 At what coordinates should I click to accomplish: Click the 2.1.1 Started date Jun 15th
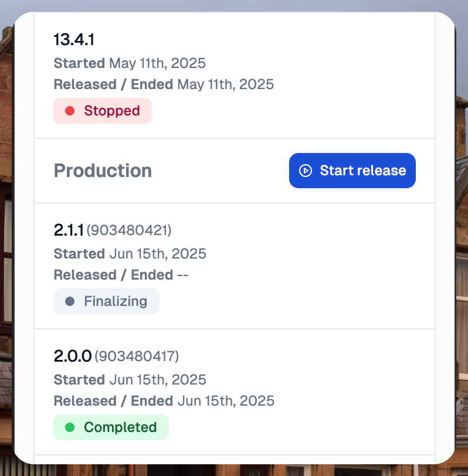[157, 254]
